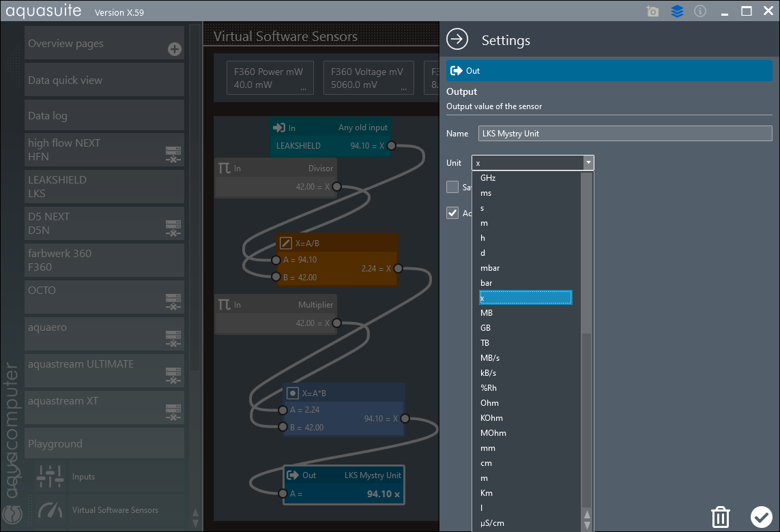Image resolution: width=780 pixels, height=532 pixels.
Task: Choose %Rh in the unit list
Action: 489,388
